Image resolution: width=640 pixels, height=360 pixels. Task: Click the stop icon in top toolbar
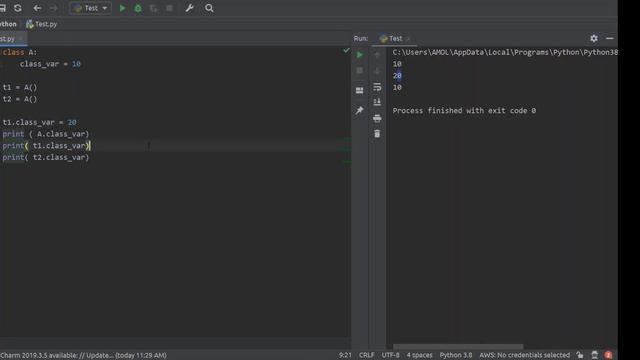pos(169,8)
